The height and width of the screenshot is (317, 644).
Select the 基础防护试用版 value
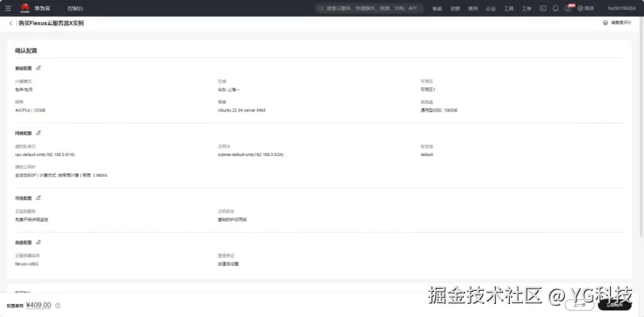click(x=232, y=220)
